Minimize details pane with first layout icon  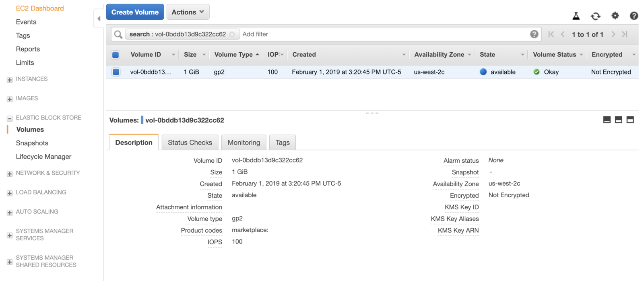click(607, 120)
